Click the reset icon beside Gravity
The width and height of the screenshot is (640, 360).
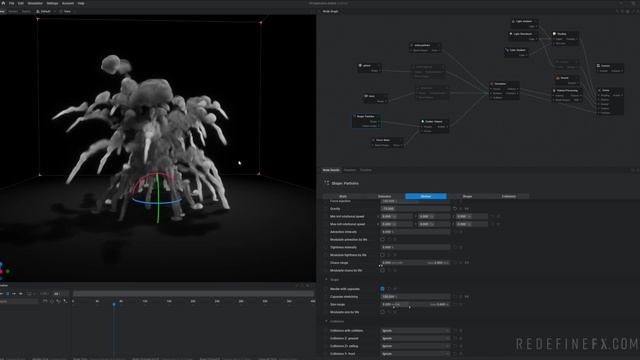coord(455,209)
